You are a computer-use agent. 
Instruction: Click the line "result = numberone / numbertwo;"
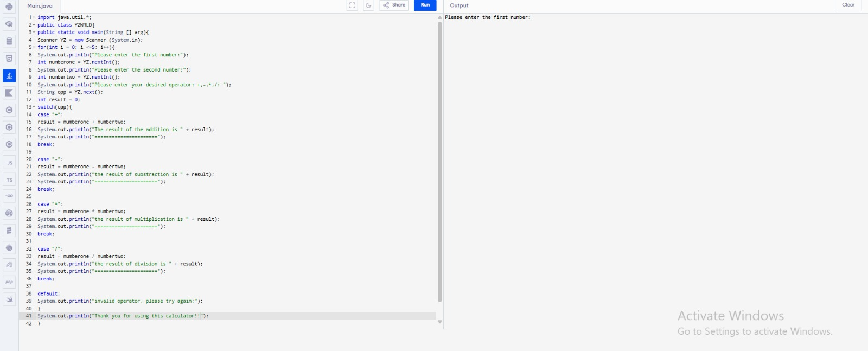pos(81,256)
